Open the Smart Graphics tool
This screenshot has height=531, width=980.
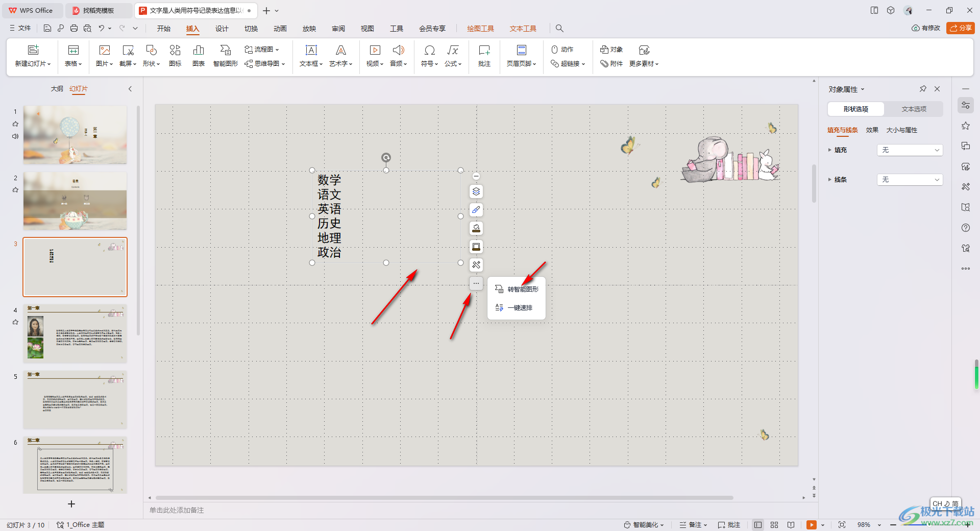point(226,56)
